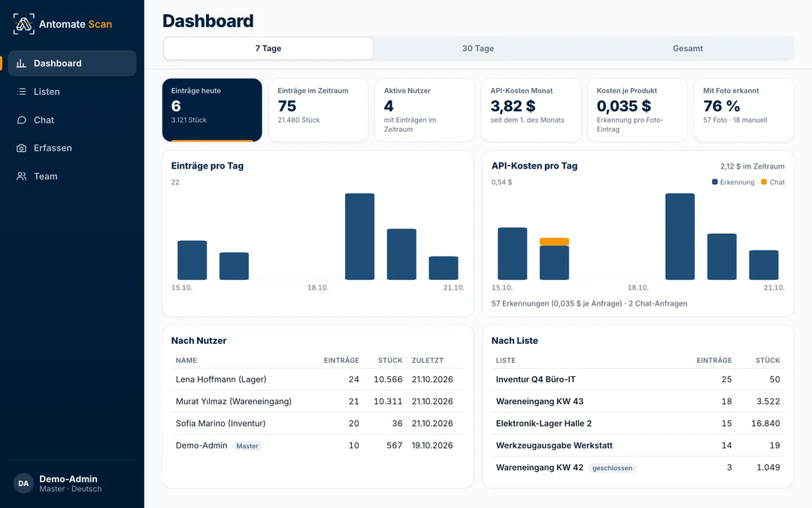Click the Dashboard bar chart icon
Image resolution: width=812 pixels, height=508 pixels.
point(21,63)
